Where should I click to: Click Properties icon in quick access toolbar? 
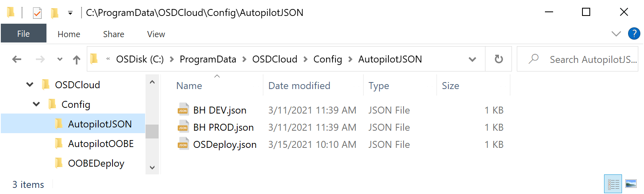coord(37,13)
